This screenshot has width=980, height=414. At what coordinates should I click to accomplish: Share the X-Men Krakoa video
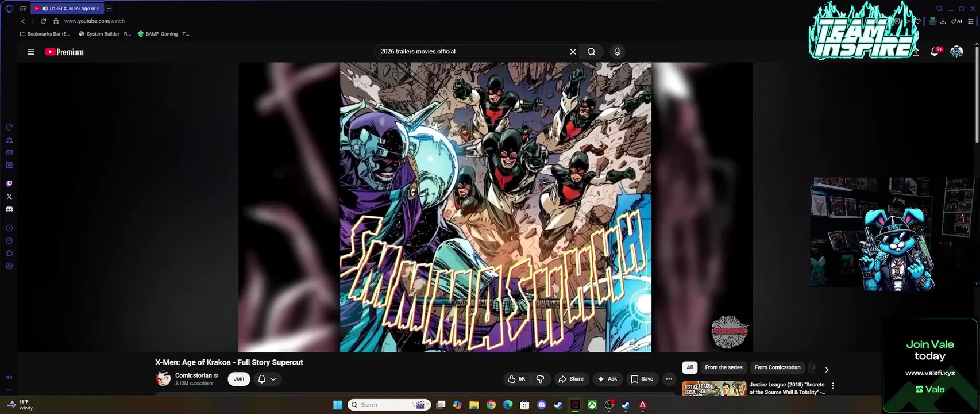point(571,379)
